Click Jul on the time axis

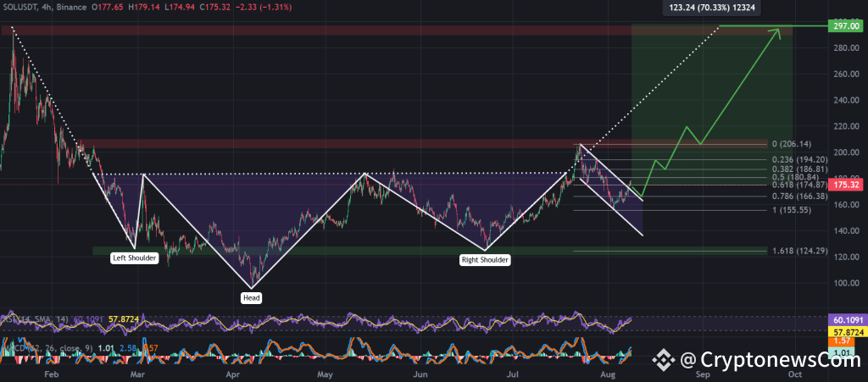[513, 374]
